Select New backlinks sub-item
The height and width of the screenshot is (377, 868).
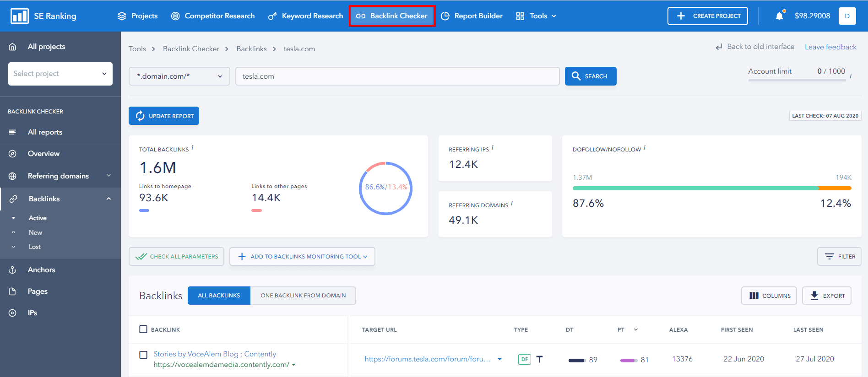coord(35,233)
